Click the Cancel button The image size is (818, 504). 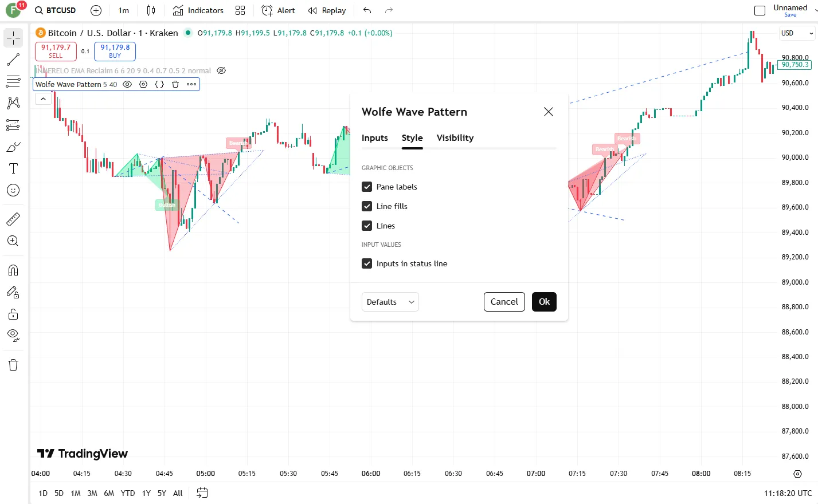504,302
